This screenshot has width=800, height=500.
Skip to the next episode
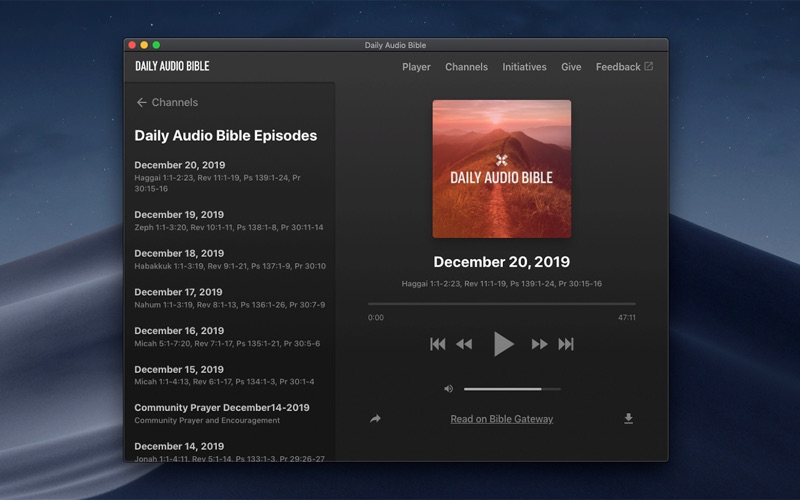coord(566,344)
